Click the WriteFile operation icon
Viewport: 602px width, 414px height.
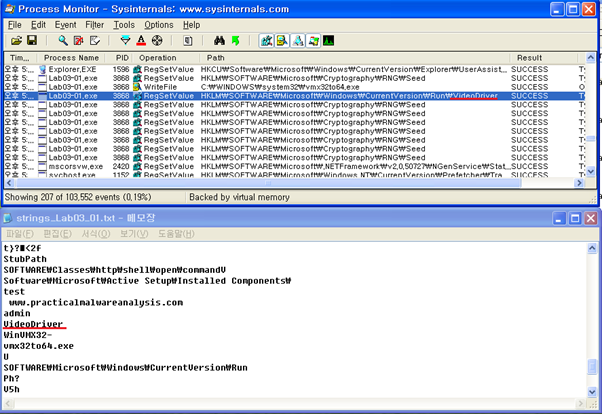point(137,87)
